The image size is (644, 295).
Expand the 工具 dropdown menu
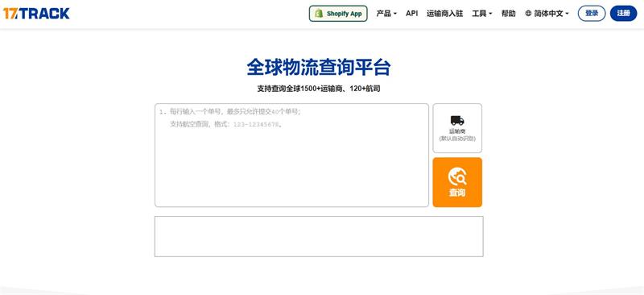482,14
